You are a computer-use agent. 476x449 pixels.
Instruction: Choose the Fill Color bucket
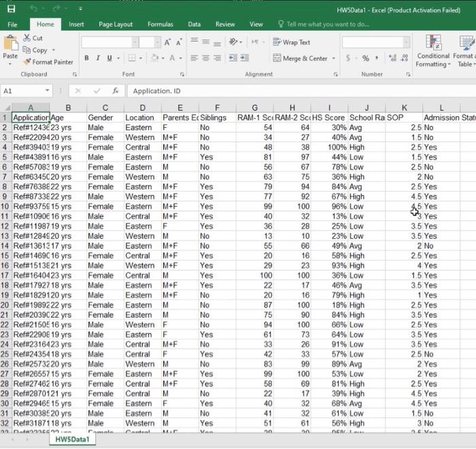tap(155, 58)
